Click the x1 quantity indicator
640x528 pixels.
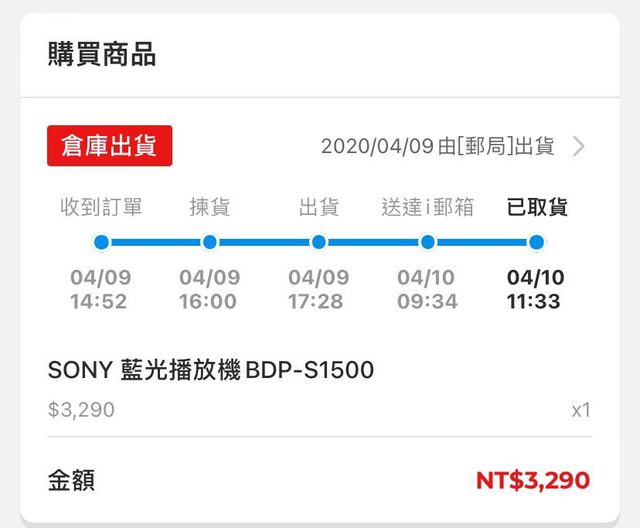point(580,410)
